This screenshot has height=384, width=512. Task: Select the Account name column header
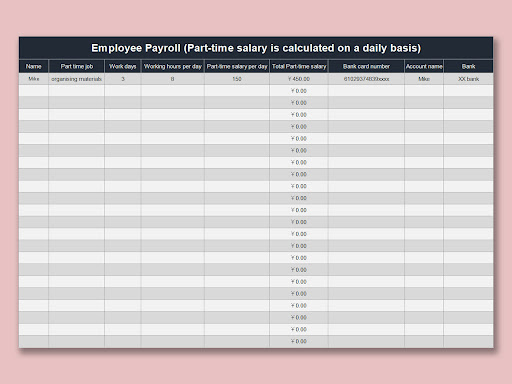(x=424, y=66)
